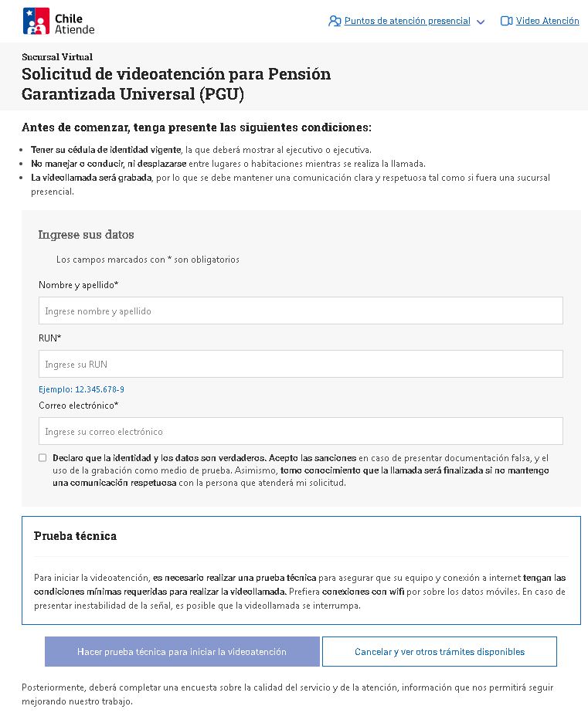Open the Puntos de atención presencial link

(x=407, y=21)
